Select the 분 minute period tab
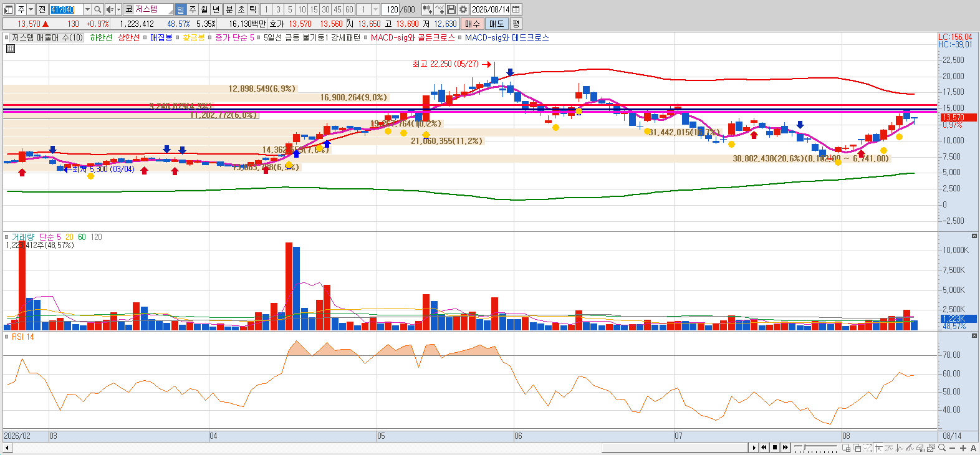The width and height of the screenshot is (980, 455). click(229, 9)
